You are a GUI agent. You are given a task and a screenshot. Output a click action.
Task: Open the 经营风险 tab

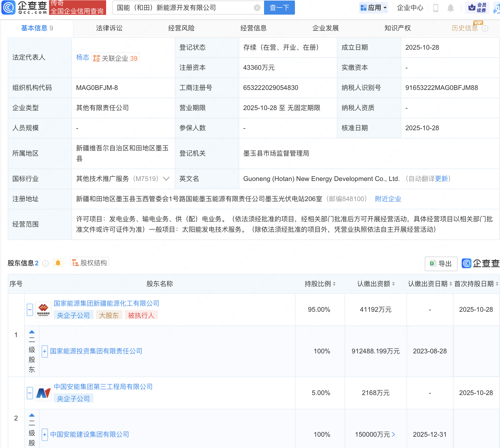click(x=181, y=28)
